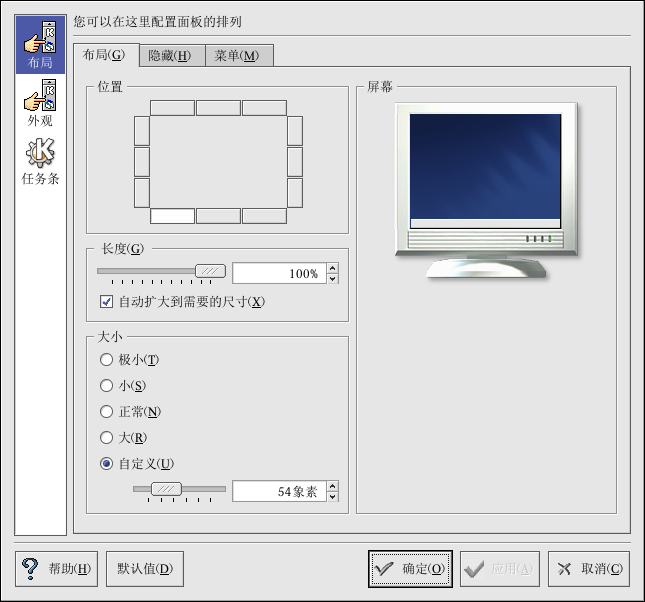Select the 大 size radio button
Viewport: 645px width, 602px height.
[107, 437]
